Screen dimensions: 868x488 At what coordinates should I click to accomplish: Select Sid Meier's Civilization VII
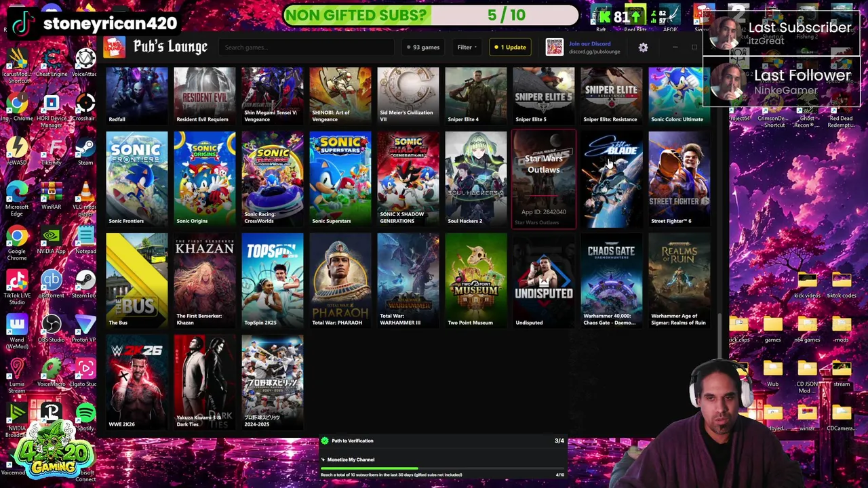point(408,95)
